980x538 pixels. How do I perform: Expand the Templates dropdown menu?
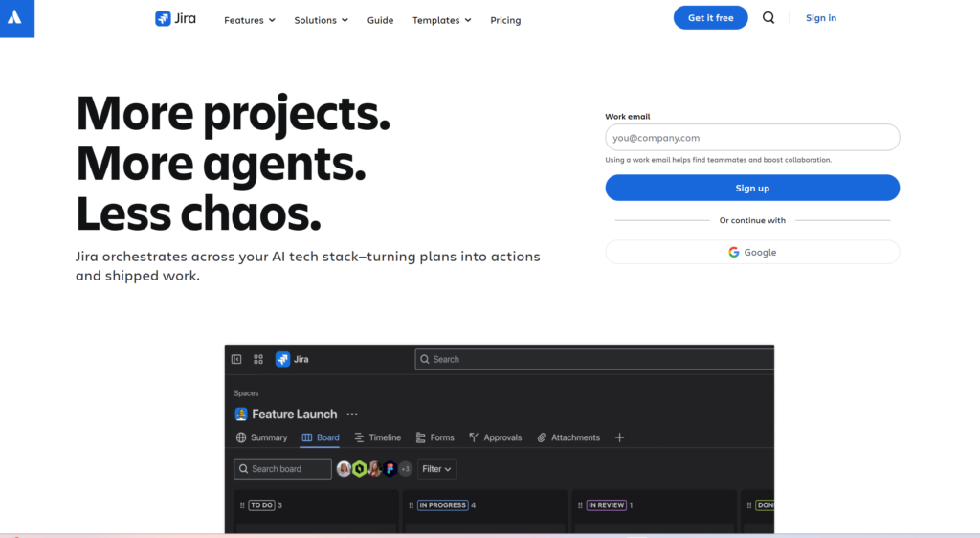pyautogui.click(x=442, y=20)
